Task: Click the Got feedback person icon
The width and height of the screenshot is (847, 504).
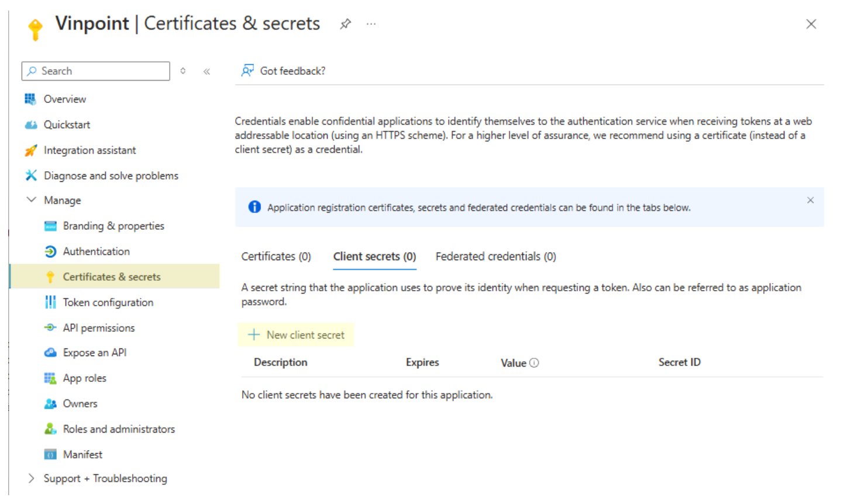Action: (247, 71)
